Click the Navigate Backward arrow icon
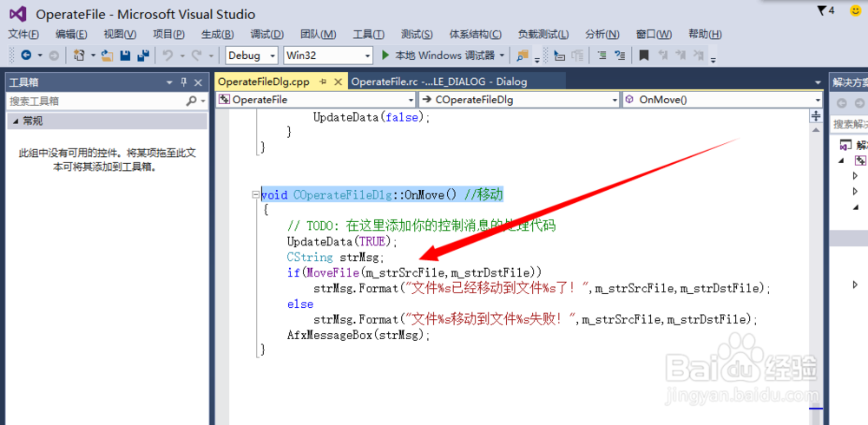 point(26,56)
